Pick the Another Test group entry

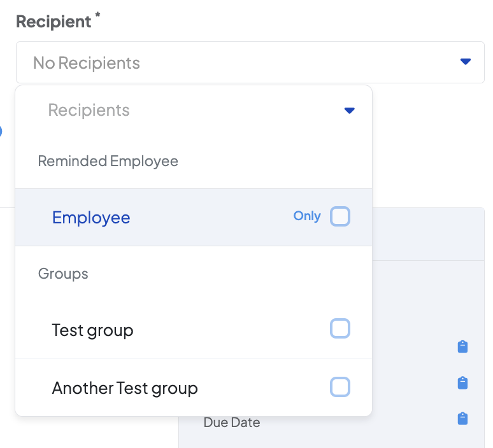(x=125, y=388)
